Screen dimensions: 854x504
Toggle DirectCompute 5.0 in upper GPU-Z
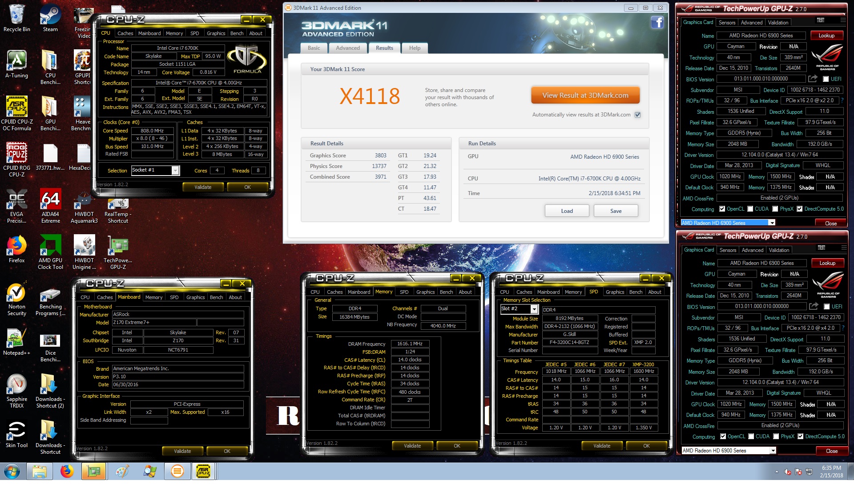coord(800,209)
